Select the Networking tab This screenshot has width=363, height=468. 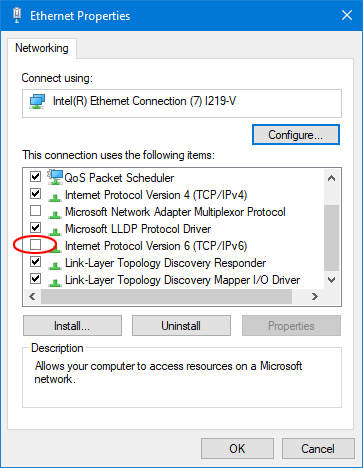click(x=42, y=48)
